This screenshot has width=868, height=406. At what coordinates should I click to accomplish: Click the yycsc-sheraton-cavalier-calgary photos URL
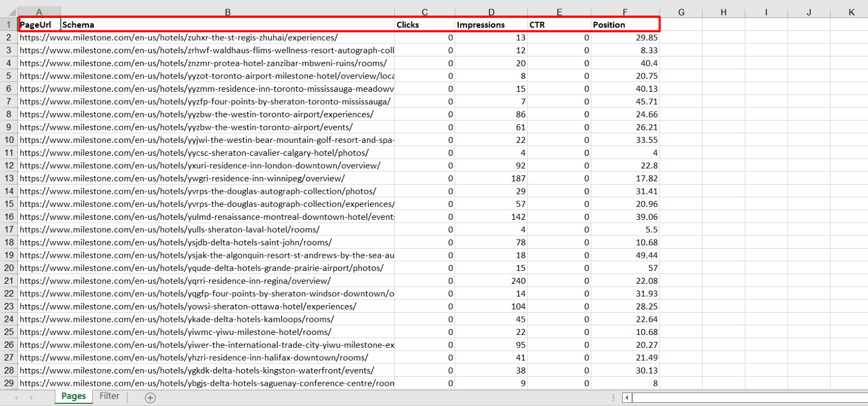click(x=194, y=153)
